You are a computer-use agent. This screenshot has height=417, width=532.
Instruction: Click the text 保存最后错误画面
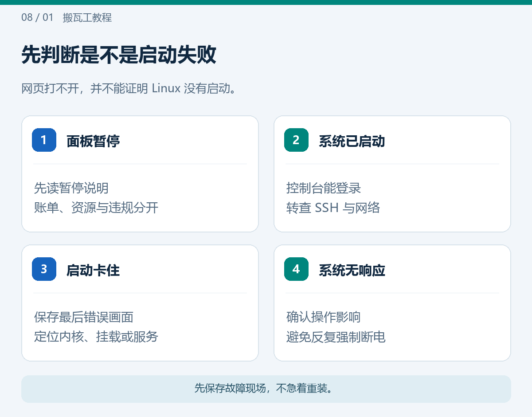pos(84,317)
